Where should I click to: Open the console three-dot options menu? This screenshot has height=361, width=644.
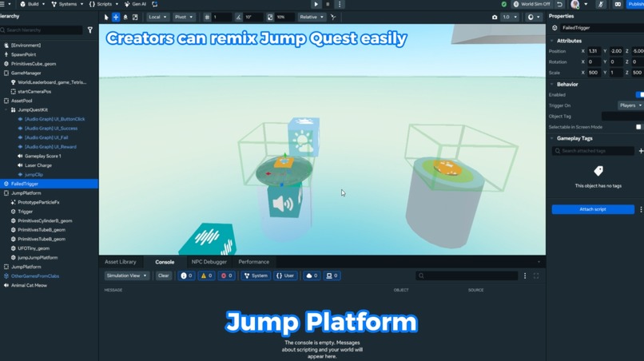coord(525,276)
